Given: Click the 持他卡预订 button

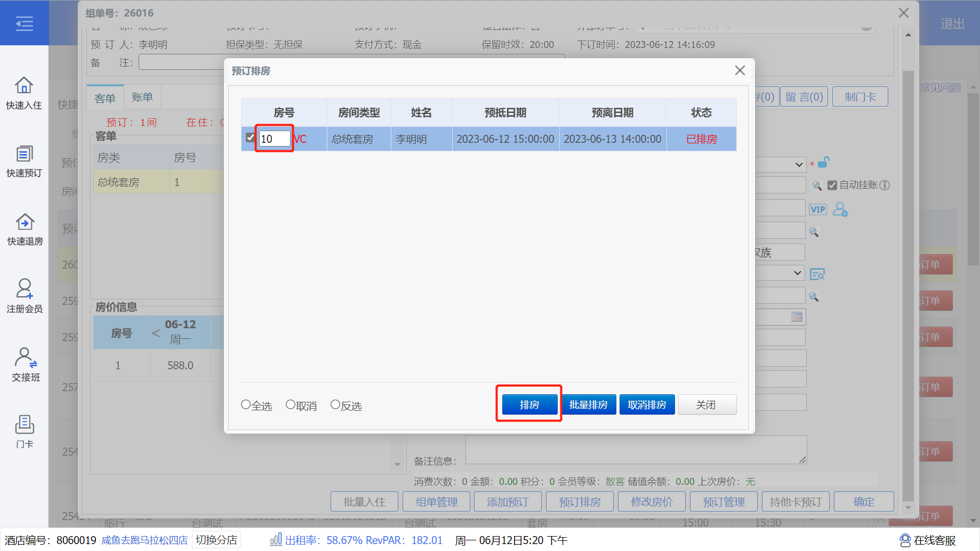Looking at the screenshot, I should [x=796, y=501].
